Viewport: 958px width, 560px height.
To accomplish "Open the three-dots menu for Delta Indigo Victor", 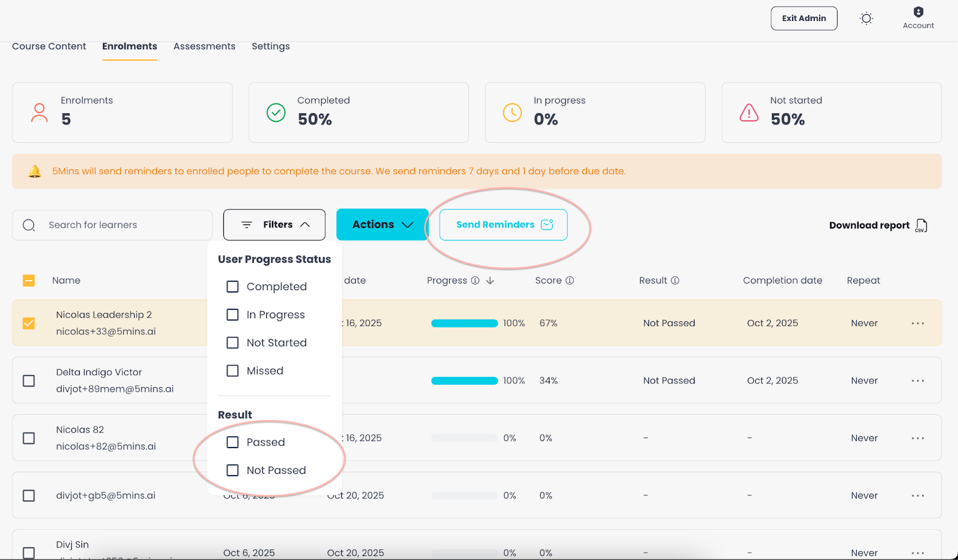I will (918, 381).
